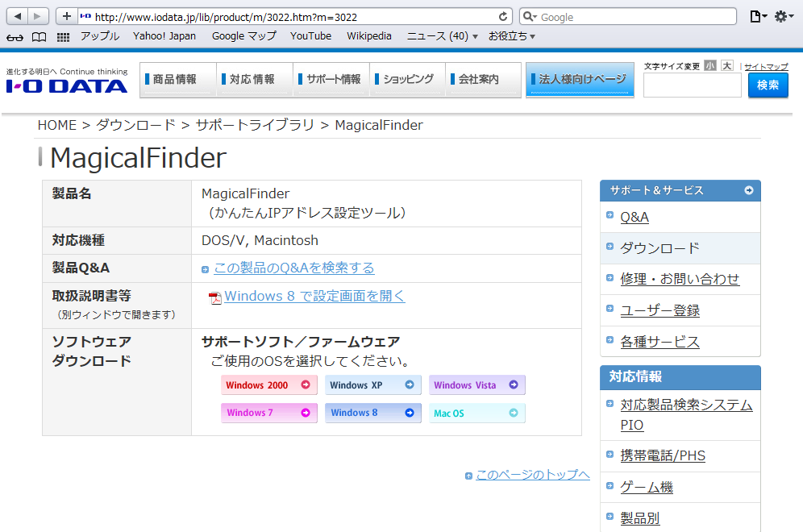Image resolution: width=803 pixels, height=532 pixels.
Task: Open the サポート情報 navigation tab
Action: [331, 79]
